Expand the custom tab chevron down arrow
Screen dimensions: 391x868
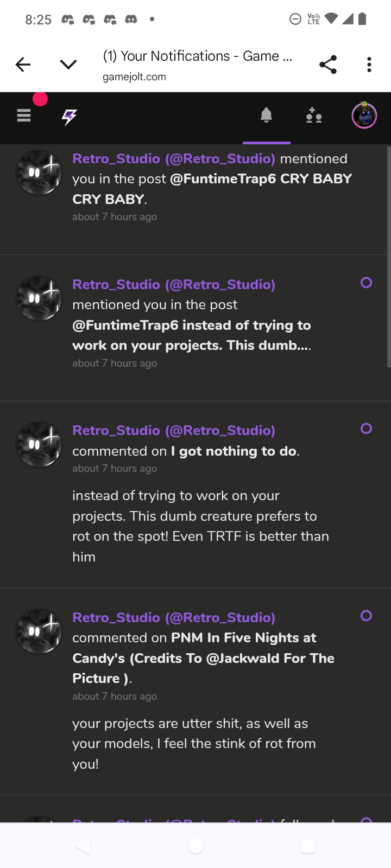pyautogui.click(x=68, y=65)
